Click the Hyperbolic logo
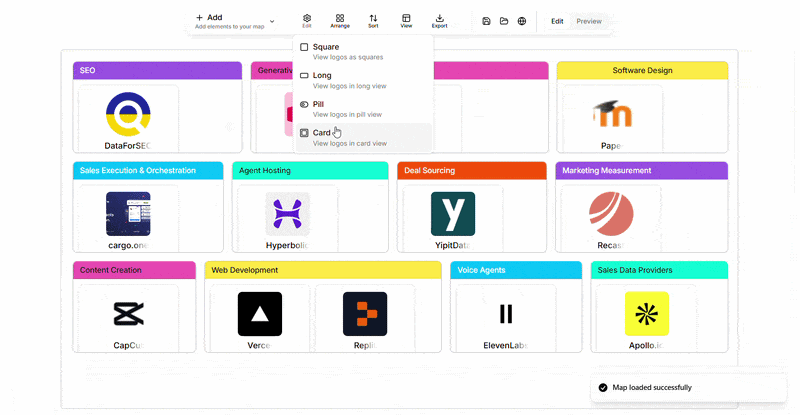This screenshot has height=415, width=800. (x=287, y=214)
